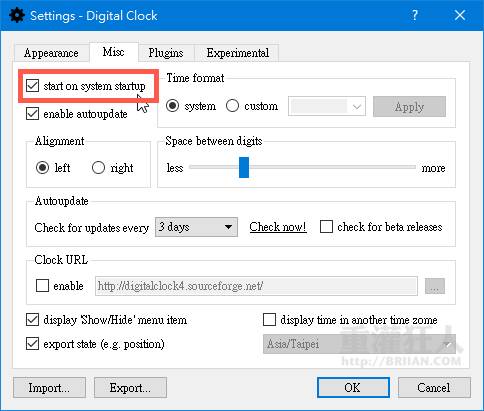Open the 3 days update interval dropdown
The image size is (484, 411).
click(196, 227)
